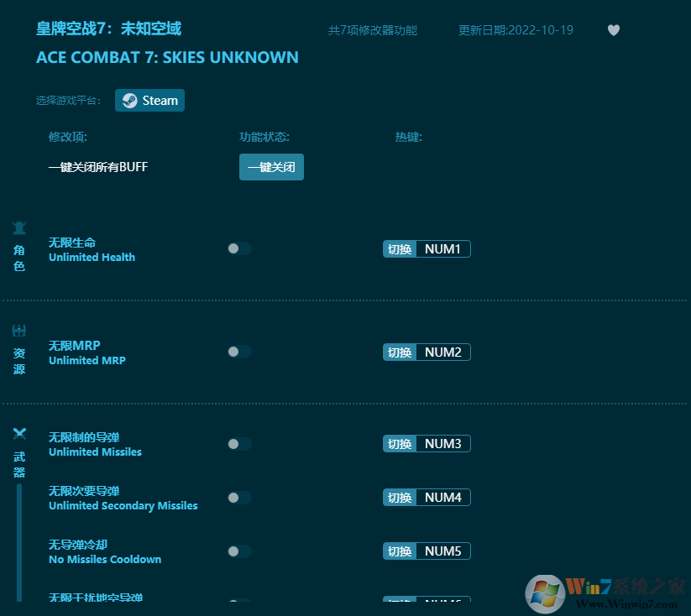Click the NUM5 hotkey field
Screen dimensions: 691x616
click(443, 551)
